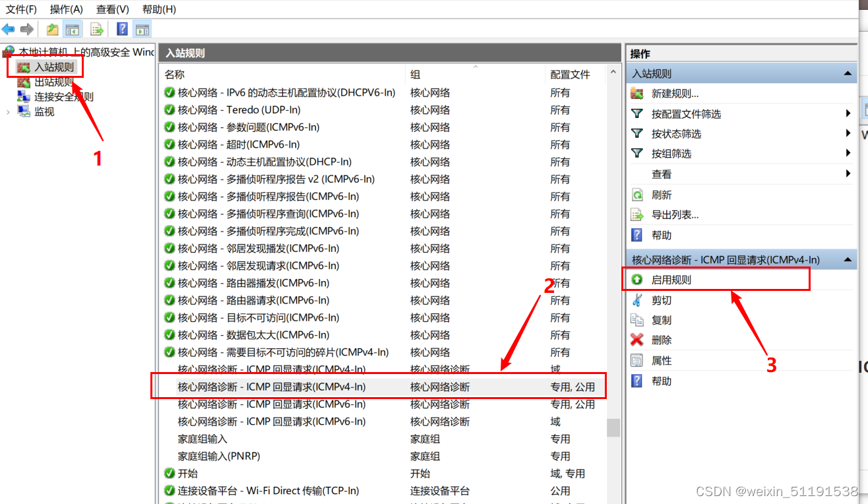Image resolution: width=868 pixels, height=504 pixels.
Task: Click 帮助 under the 入站规则 actions section
Action: tap(662, 236)
